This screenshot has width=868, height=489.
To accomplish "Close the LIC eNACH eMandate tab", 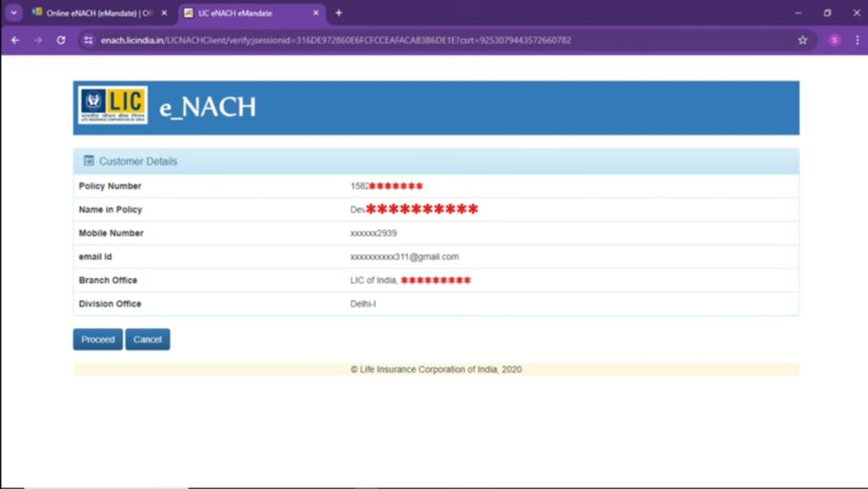I will 315,13.
